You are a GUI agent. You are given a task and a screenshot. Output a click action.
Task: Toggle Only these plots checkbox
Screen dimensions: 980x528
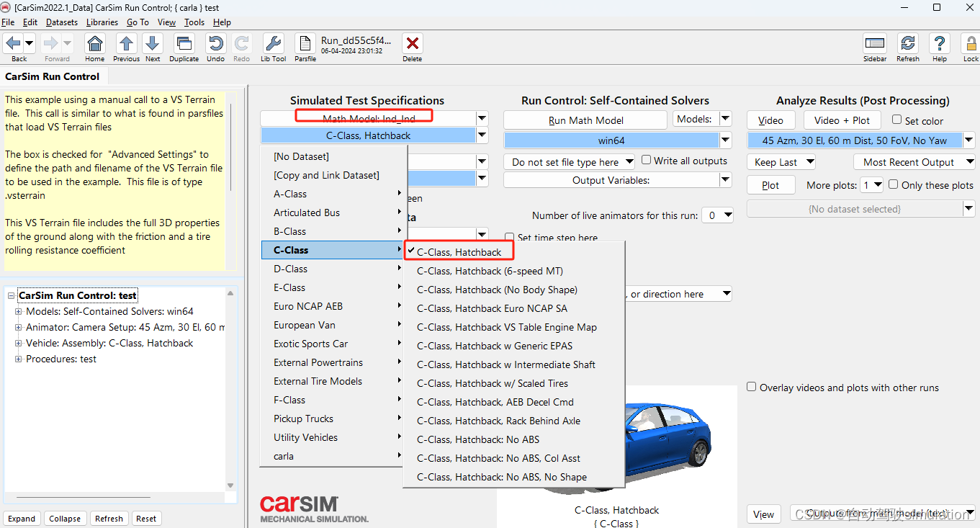[x=894, y=184]
